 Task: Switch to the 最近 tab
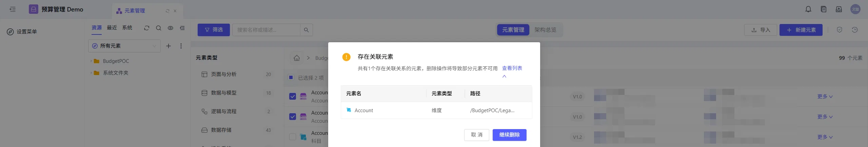coord(112,28)
